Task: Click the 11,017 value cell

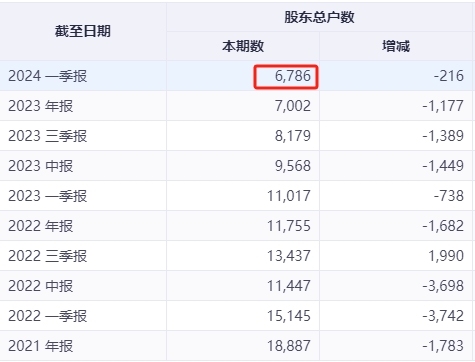Action: (x=289, y=196)
